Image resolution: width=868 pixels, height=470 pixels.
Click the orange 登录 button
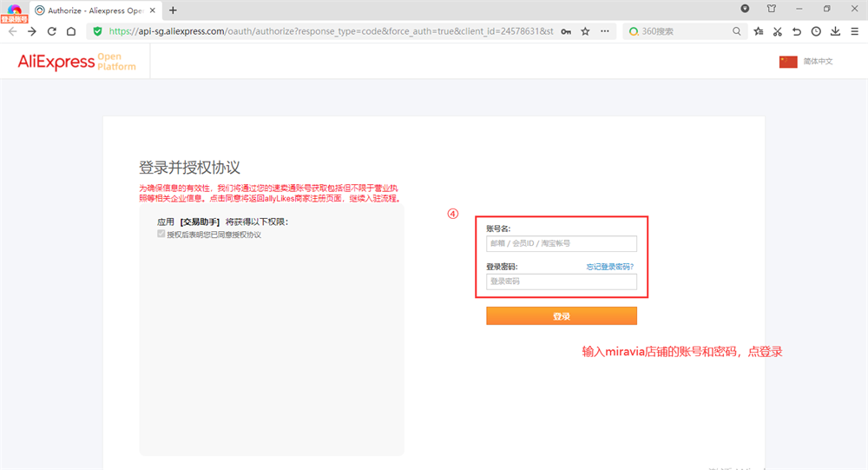[562, 316]
